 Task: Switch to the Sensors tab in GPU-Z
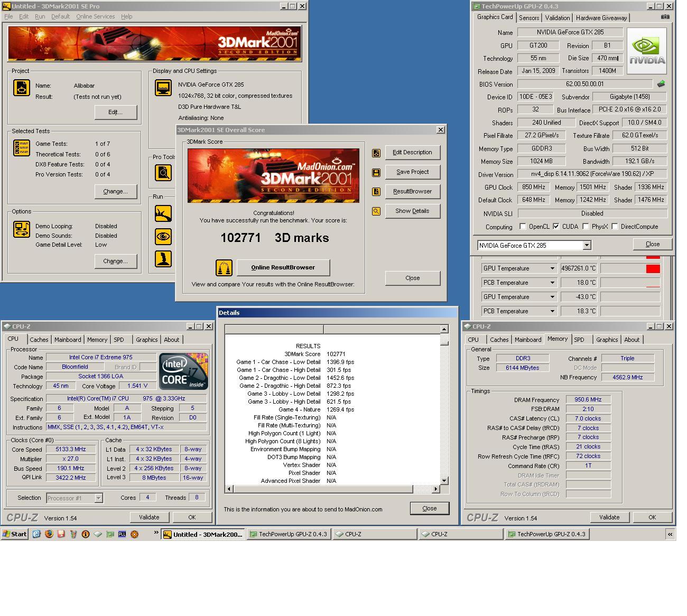(x=528, y=17)
